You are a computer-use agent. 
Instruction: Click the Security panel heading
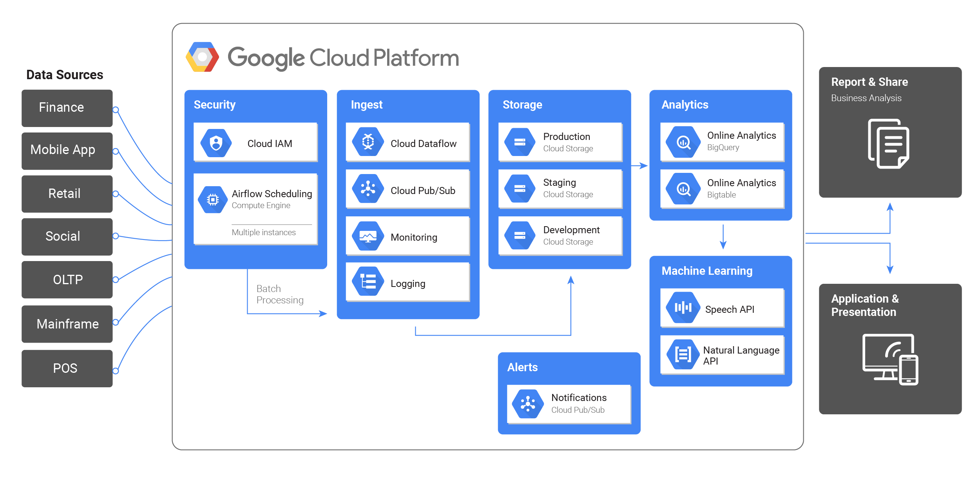(x=215, y=105)
